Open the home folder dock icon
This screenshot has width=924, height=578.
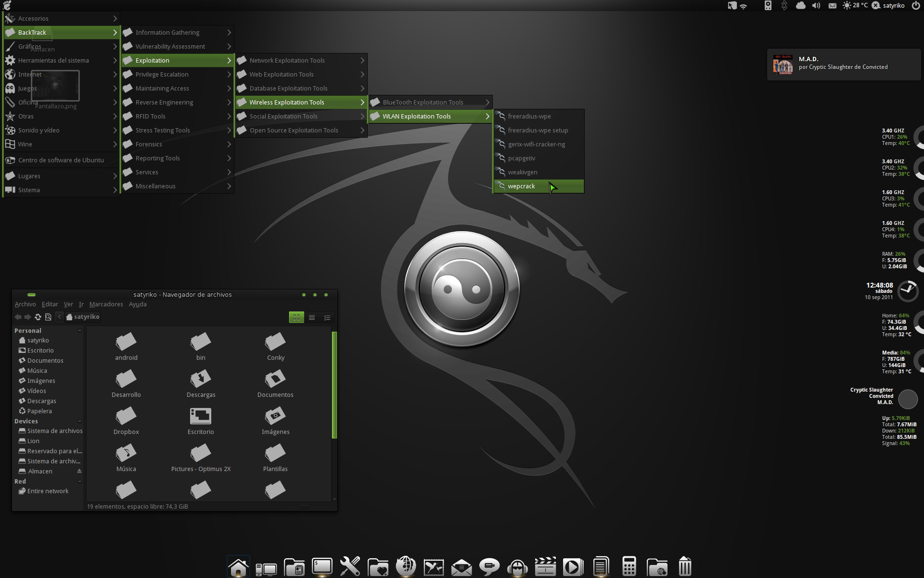tap(238, 567)
